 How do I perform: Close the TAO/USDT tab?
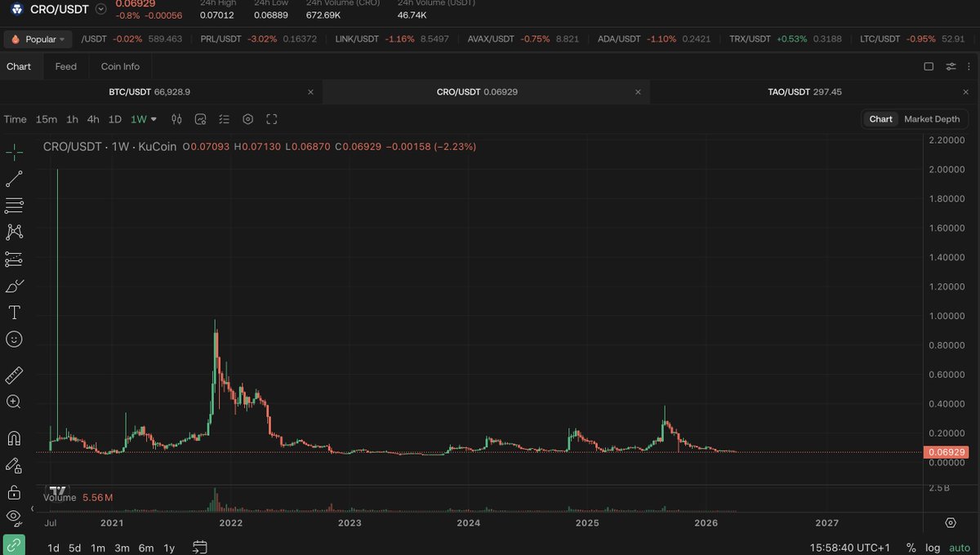(x=965, y=92)
